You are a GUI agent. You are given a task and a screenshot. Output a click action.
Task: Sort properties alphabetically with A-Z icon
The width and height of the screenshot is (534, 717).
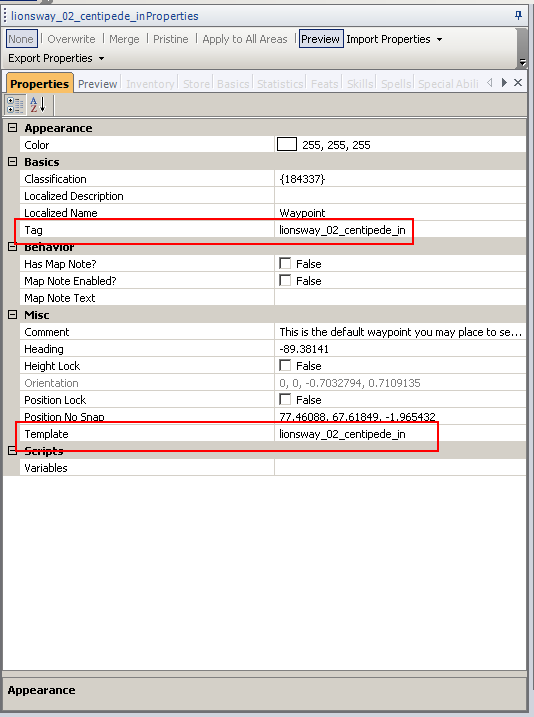coord(37,105)
